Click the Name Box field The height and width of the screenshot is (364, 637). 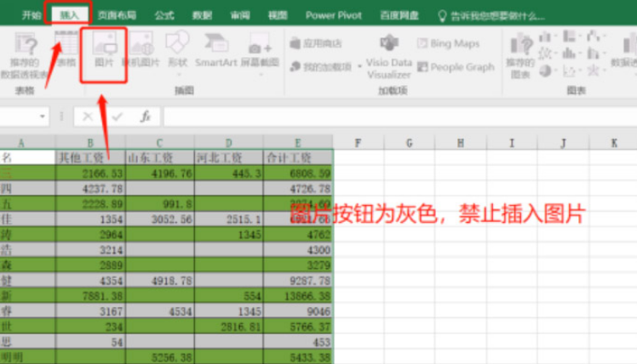pos(19,117)
